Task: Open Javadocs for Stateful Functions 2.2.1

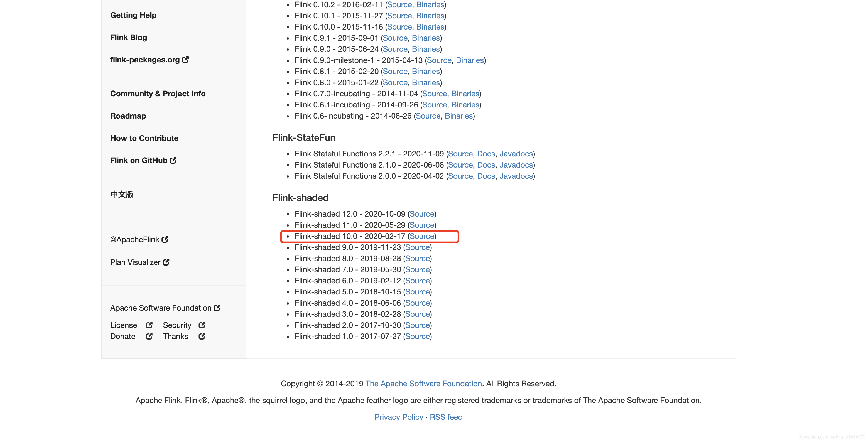Action: pyautogui.click(x=516, y=154)
